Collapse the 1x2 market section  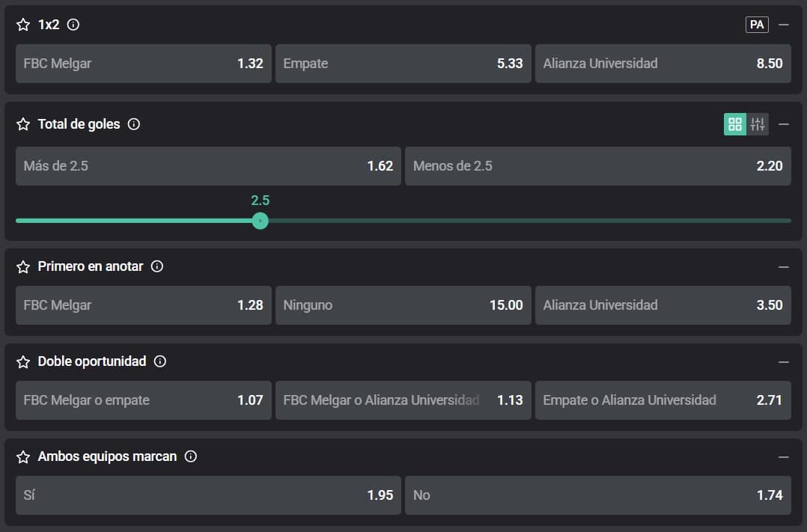(784, 25)
